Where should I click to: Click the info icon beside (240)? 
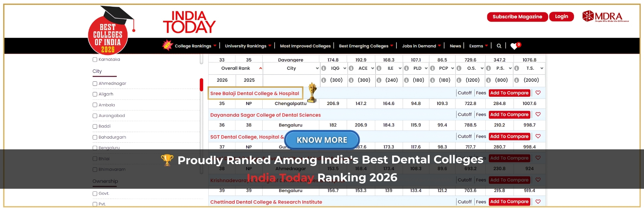coord(379,80)
